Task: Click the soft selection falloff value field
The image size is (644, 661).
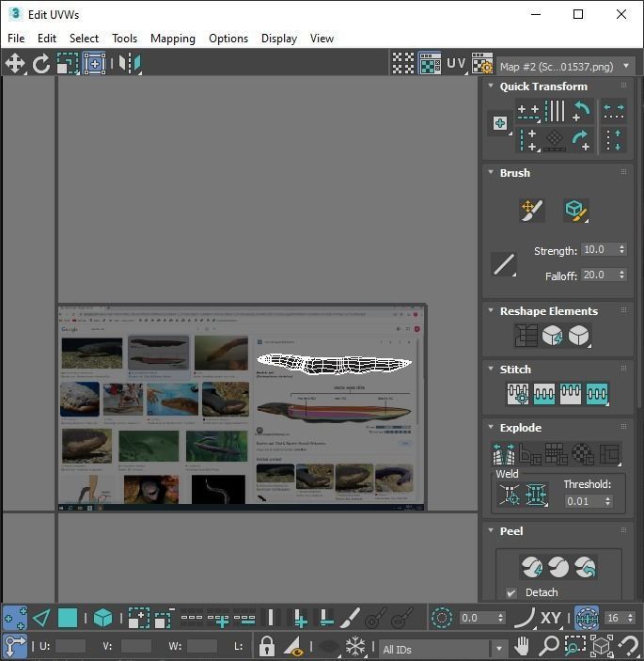Action: tap(477, 618)
